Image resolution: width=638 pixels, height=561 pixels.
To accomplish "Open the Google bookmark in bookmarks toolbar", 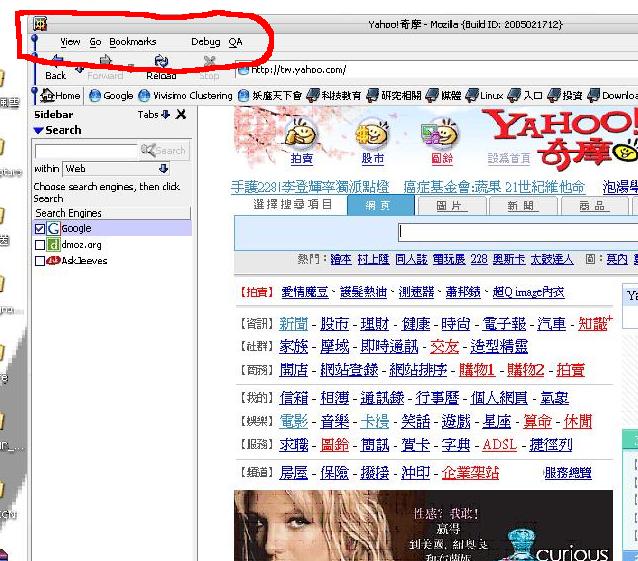I will click(x=110, y=96).
